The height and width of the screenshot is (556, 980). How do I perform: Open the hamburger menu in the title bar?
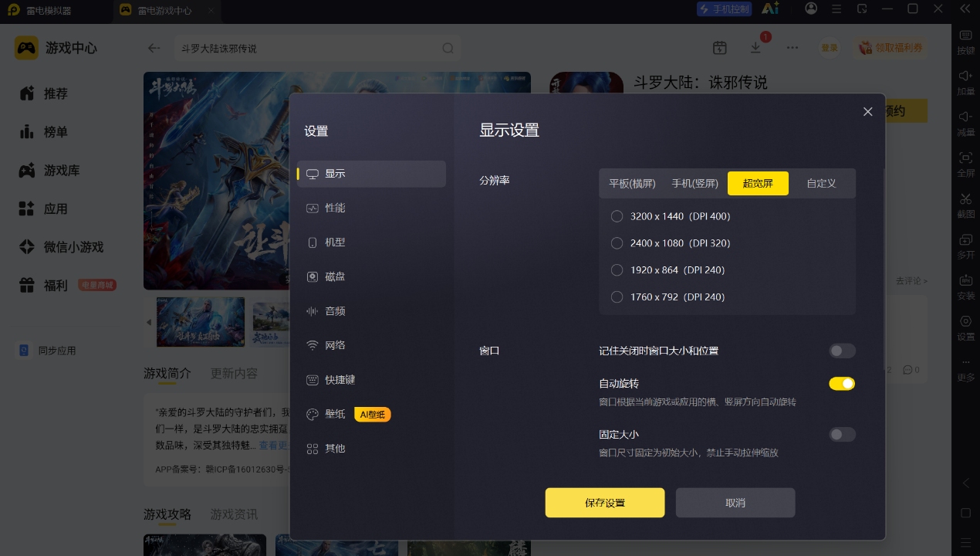tap(836, 8)
